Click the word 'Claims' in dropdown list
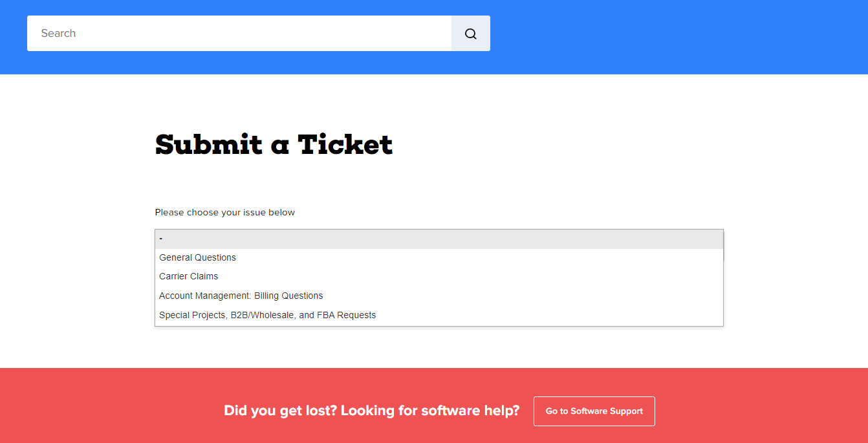868x443 pixels. [204, 276]
